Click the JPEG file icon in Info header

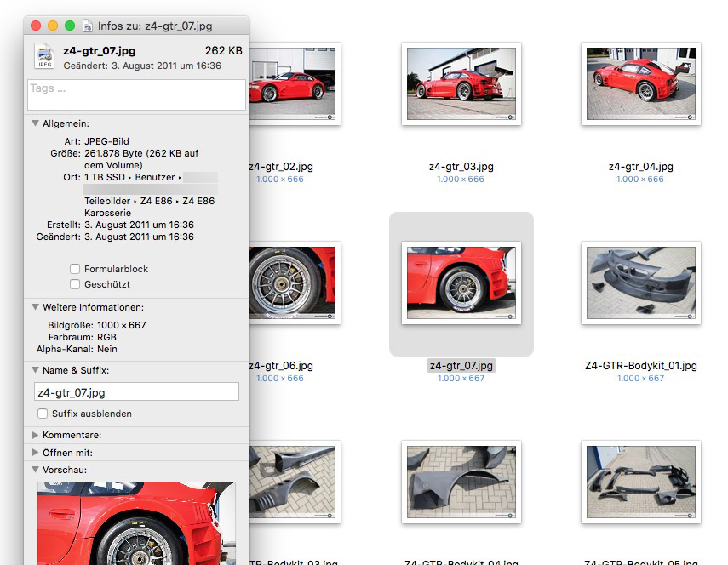[x=44, y=56]
